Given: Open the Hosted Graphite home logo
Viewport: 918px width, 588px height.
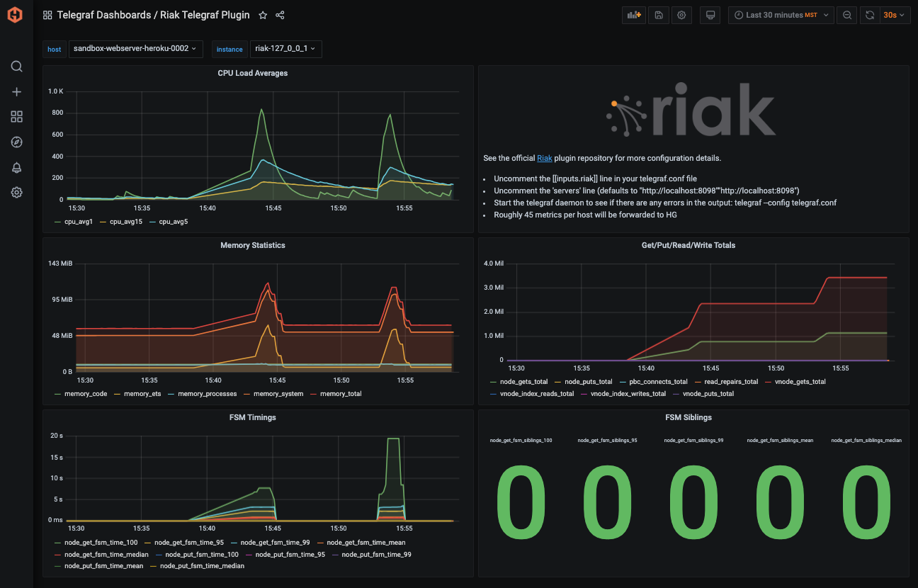Looking at the screenshot, I should pyautogui.click(x=16, y=15).
